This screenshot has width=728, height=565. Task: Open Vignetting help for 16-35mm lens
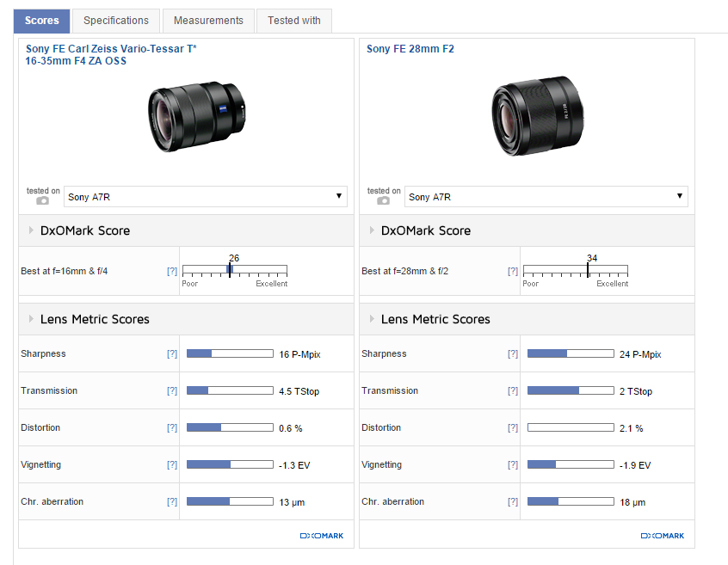tap(172, 464)
